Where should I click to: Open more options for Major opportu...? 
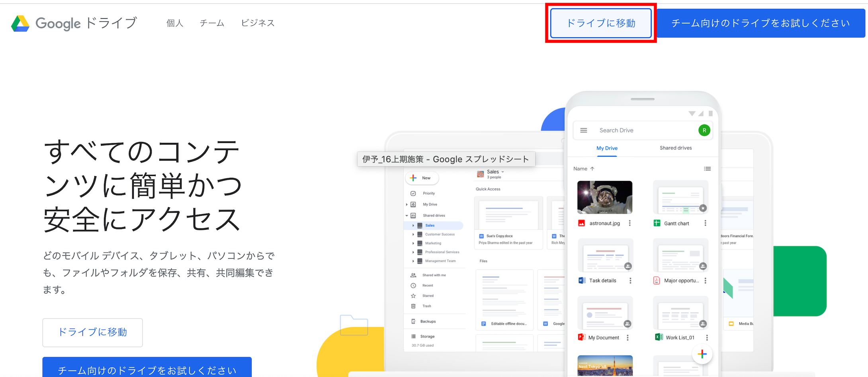tap(705, 281)
